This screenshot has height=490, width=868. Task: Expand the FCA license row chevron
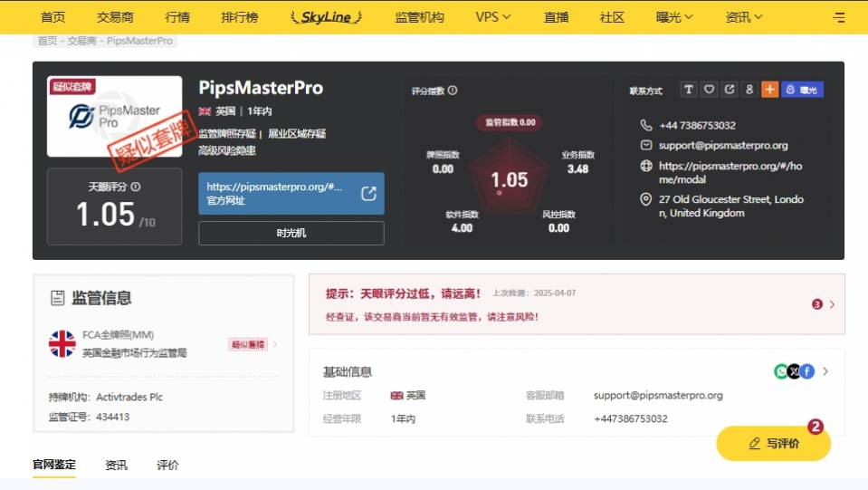pos(275,344)
